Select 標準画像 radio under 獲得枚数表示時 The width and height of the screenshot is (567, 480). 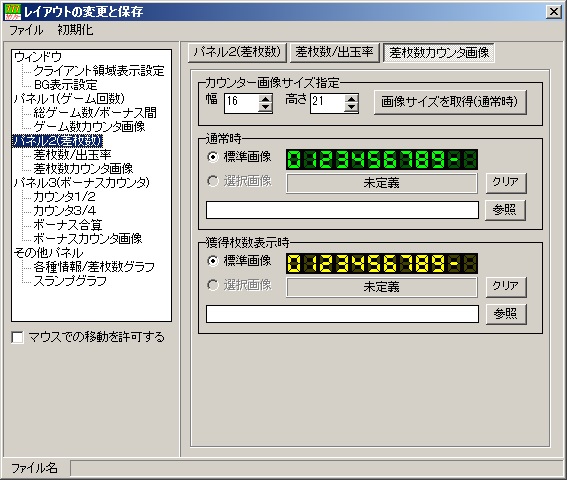213,261
